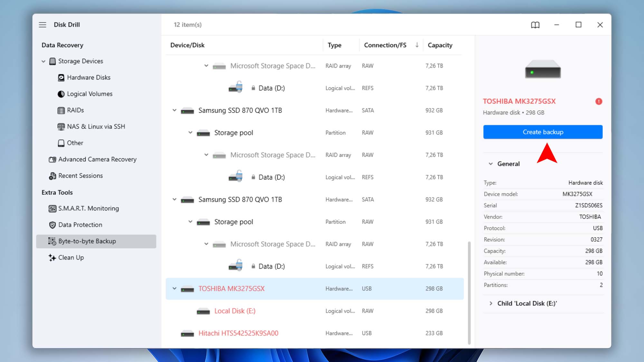Click the Clean Up sparkle icon
The height and width of the screenshot is (362, 644).
pyautogui.click(x=52, y=258)
